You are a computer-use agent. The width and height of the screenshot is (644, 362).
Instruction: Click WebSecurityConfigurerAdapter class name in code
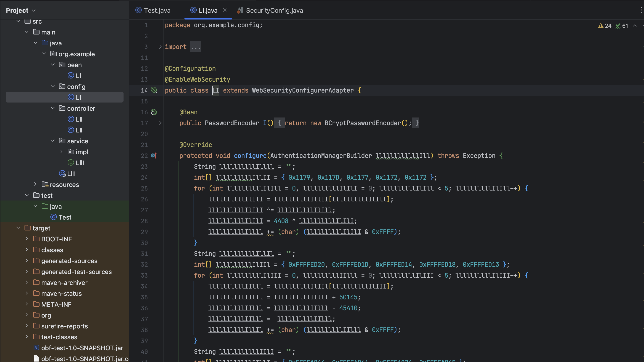tap(302, 90)
